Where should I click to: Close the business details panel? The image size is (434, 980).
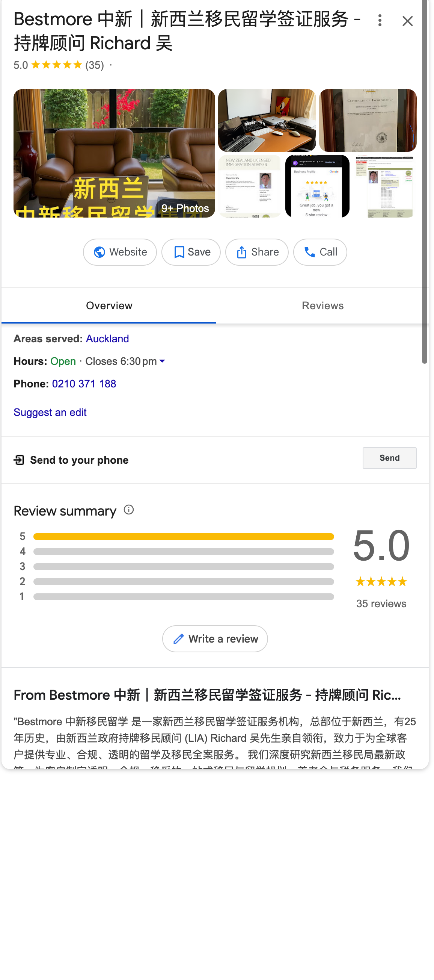pyautogui.click(x=407, y=21)
